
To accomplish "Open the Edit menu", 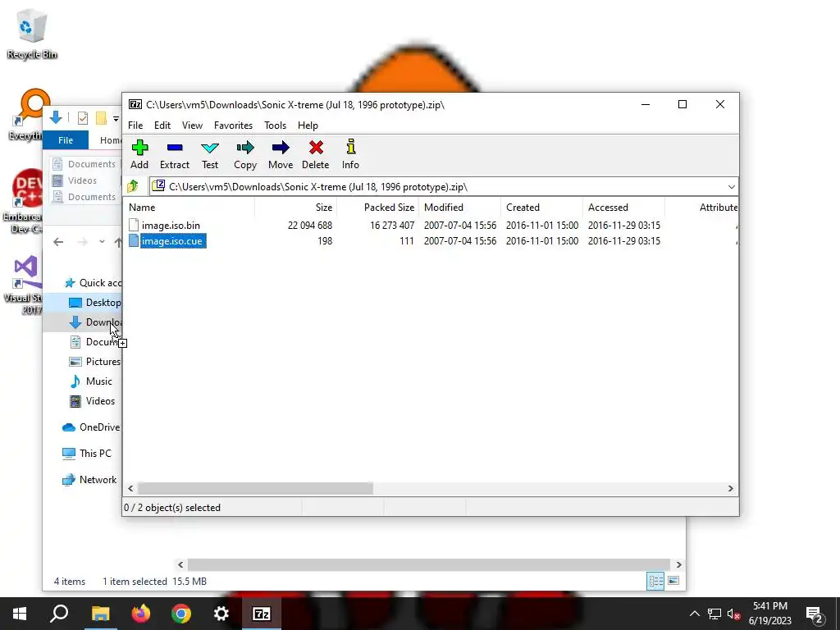I will [162, 126].
